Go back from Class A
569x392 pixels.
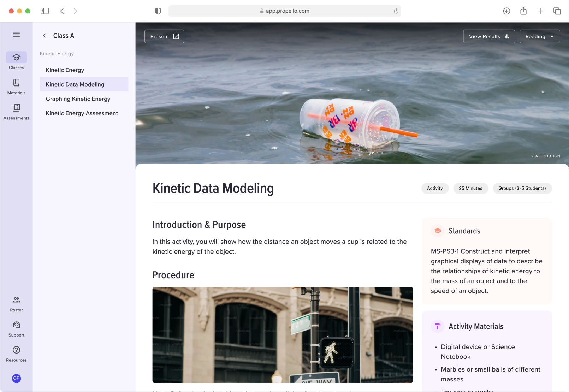coord(44,36)
